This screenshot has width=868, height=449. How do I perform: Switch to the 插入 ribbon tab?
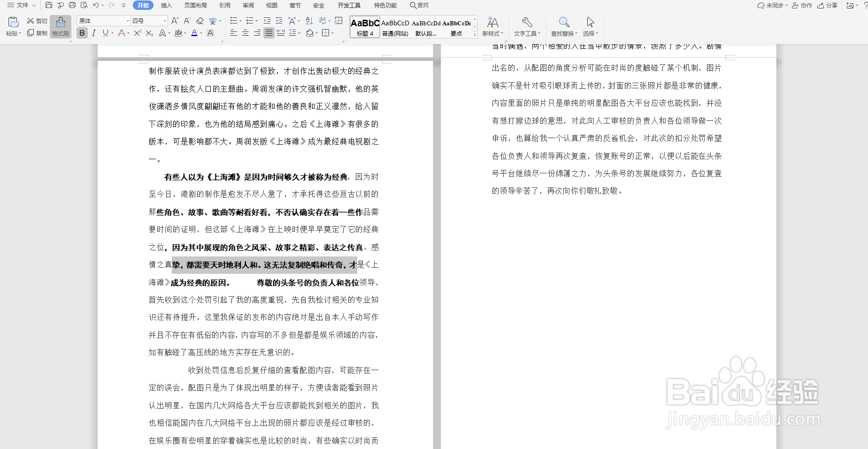click(x=166, y=5)
